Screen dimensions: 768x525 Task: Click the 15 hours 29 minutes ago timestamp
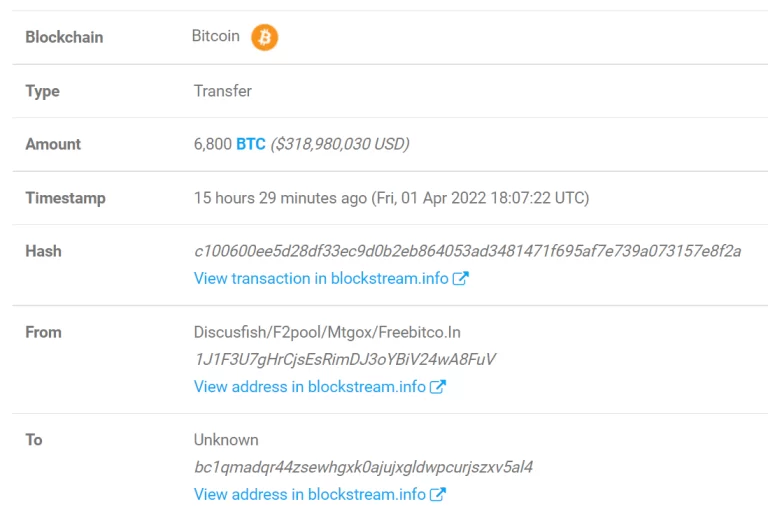280,198
